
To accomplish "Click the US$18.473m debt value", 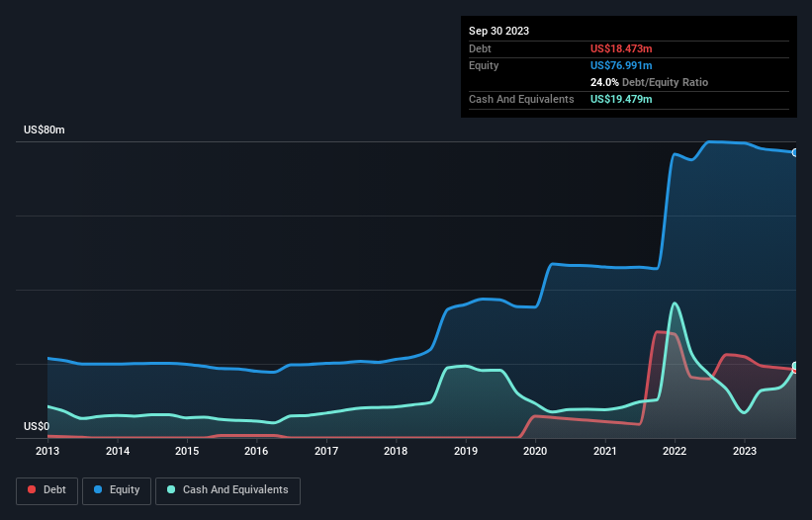I will point(621,48).
